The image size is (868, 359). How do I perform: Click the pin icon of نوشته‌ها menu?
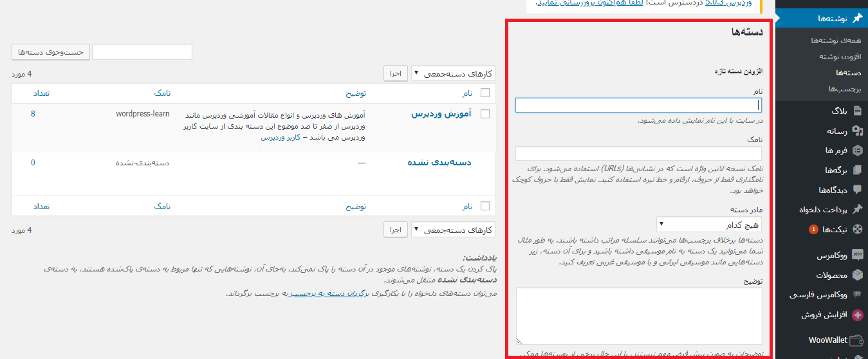(856, 18)
